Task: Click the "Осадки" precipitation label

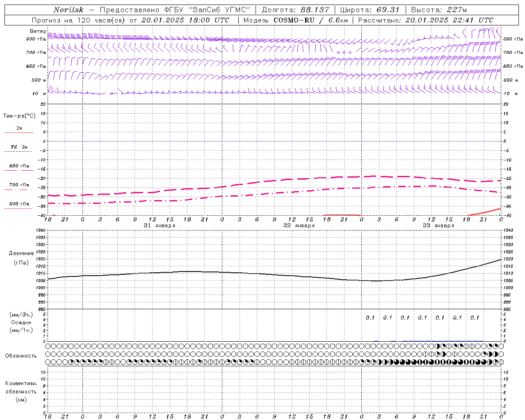Action: [21, 322]
